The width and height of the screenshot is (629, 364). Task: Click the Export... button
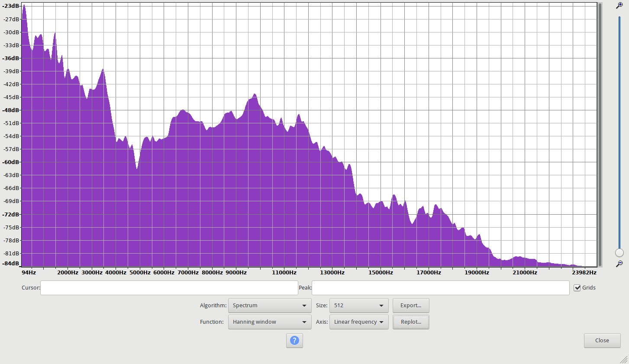point(411,306)
